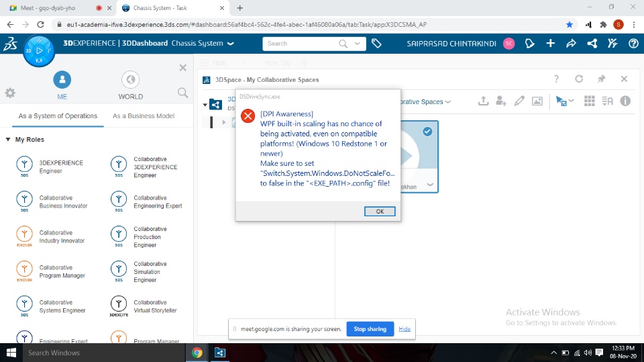Open notifications chat bubble icon
This screenshot has height=362, width=644.
coord(530,43)
